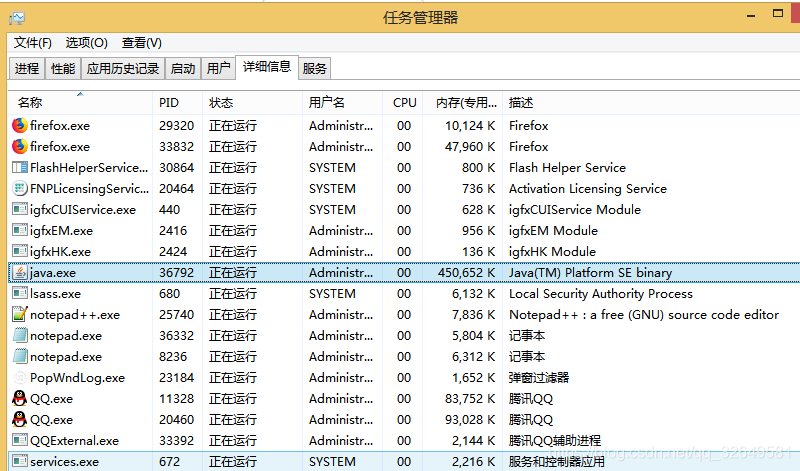The width and height of the screenshot is (800, 471).
Task: Click the CPU column header
Action: pos(405,102)
